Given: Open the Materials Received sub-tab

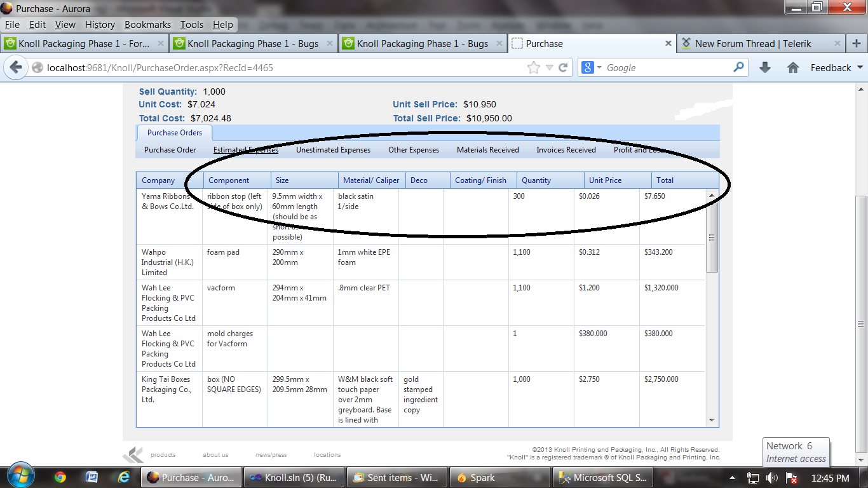Looking at the screenshot, I should 488,150.
